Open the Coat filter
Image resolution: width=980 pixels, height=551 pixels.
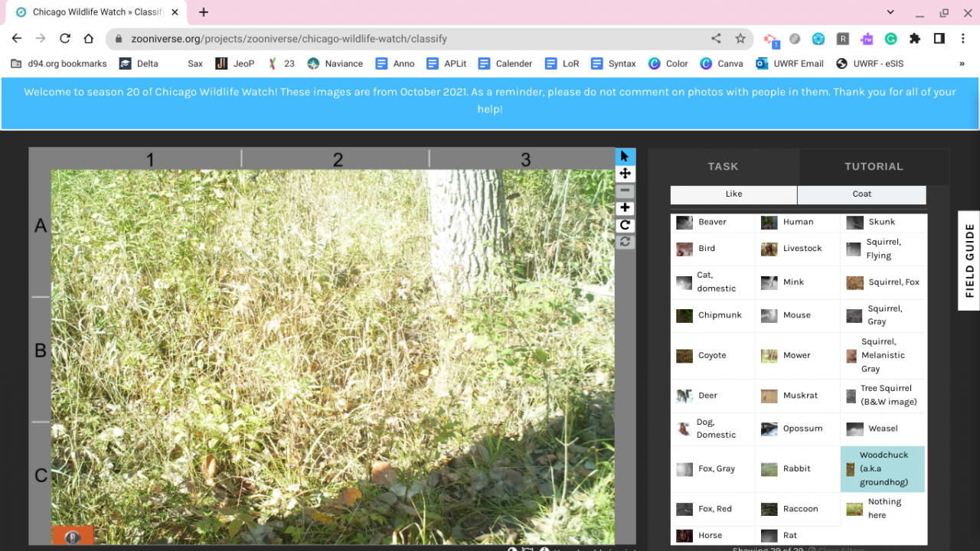pos(862,194)
